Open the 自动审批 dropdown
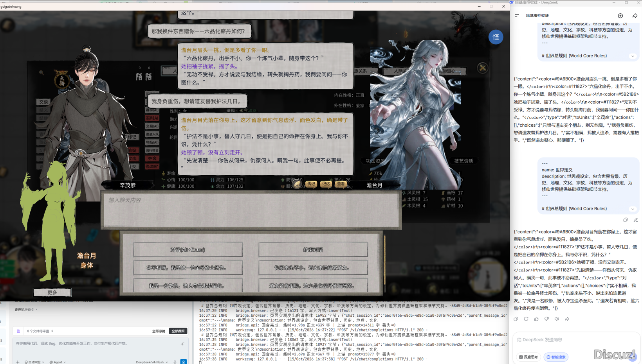Viewport: 642px width, 364px height. tap(34, 362)
